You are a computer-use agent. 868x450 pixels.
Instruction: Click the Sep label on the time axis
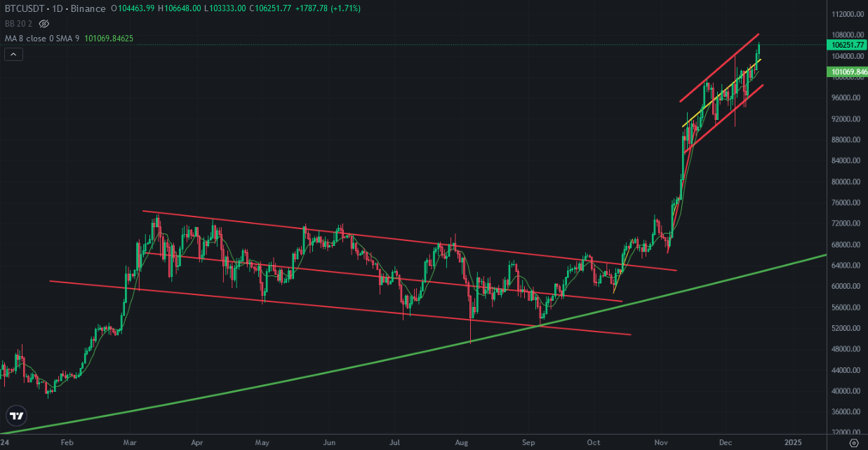[x=528, y=443]
